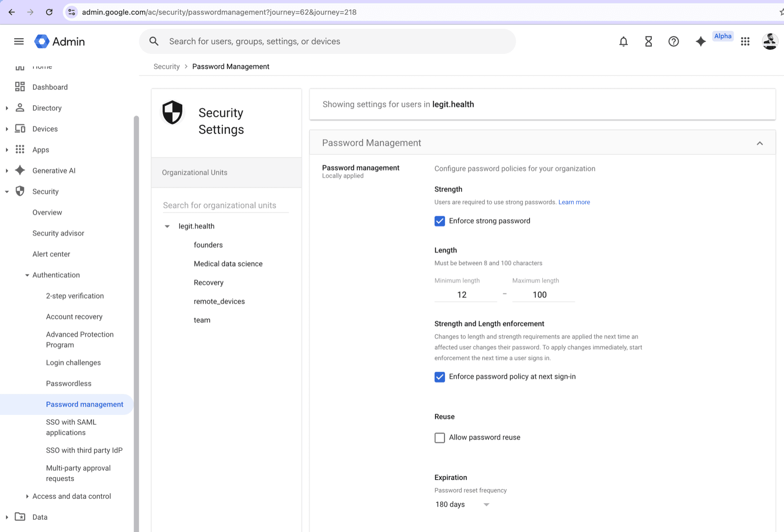The width and height of the screenshot is (784, 532).
Task: Click the pending tasks hourglass icon
Action: [x=648, y=41]
